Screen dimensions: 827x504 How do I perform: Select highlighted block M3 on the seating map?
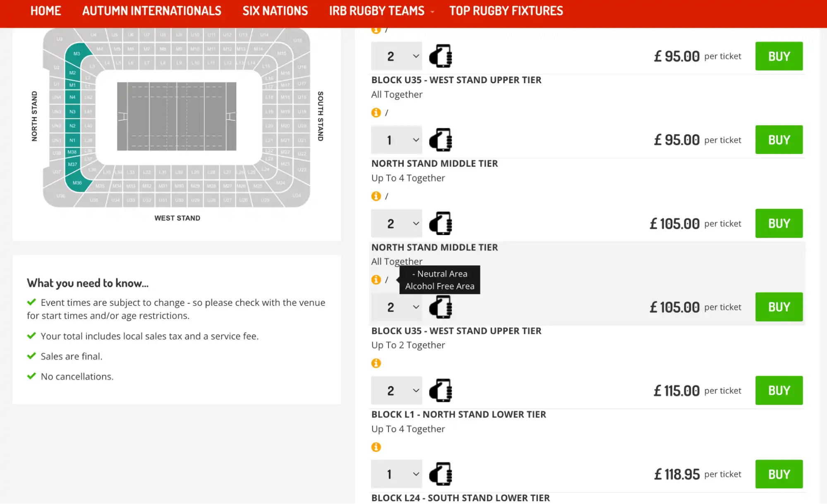76,53
